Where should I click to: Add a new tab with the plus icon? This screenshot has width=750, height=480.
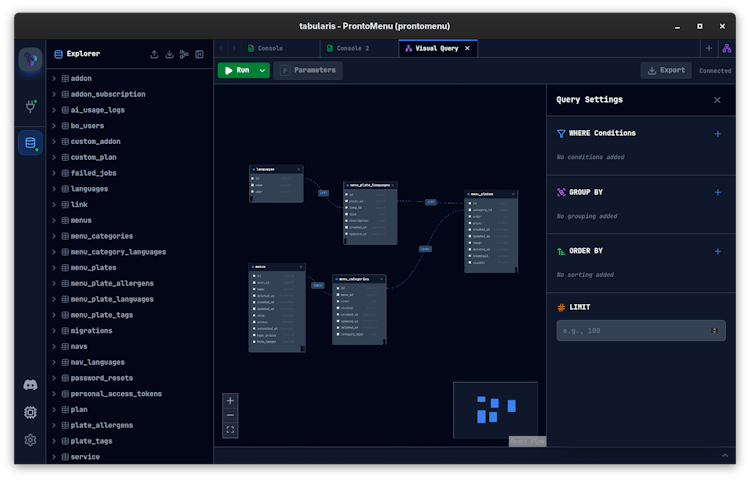(709, 48)
